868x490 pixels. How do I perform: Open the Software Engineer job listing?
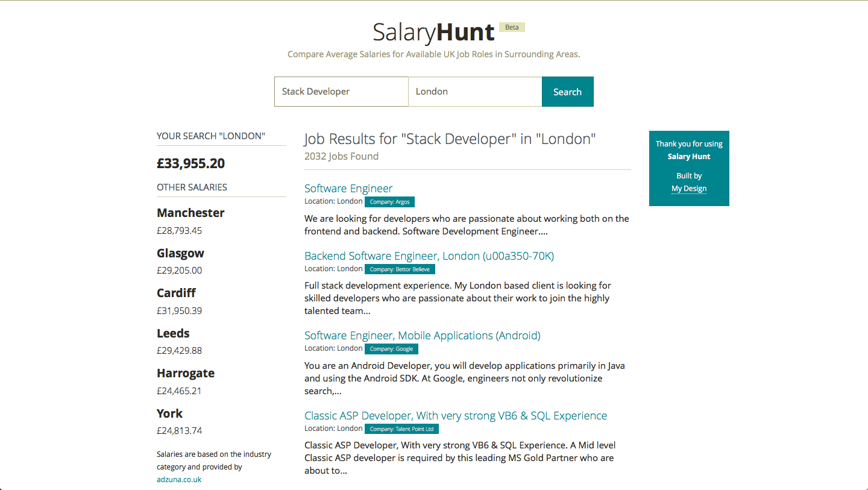pyautogui.click(x=348, y=188)
